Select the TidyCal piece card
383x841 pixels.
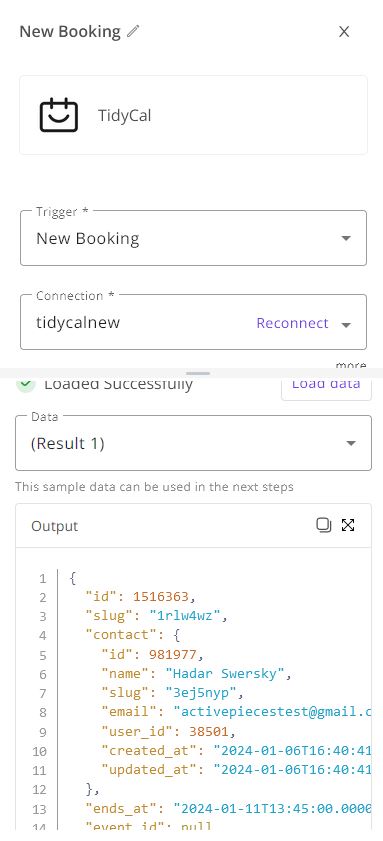193,115
